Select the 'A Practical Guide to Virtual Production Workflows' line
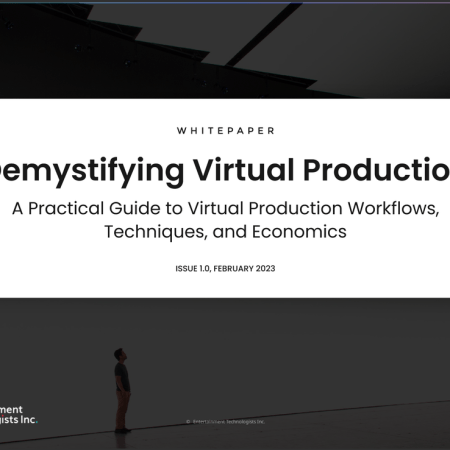Image resolution: width=450 pixels, height=450 pixels. coord(225,209)
